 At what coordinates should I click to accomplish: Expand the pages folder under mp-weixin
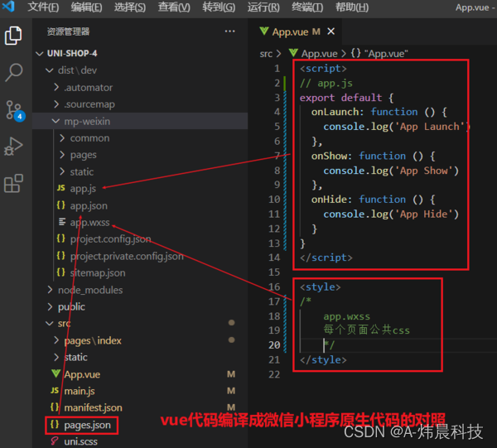(x=62, y=155)
